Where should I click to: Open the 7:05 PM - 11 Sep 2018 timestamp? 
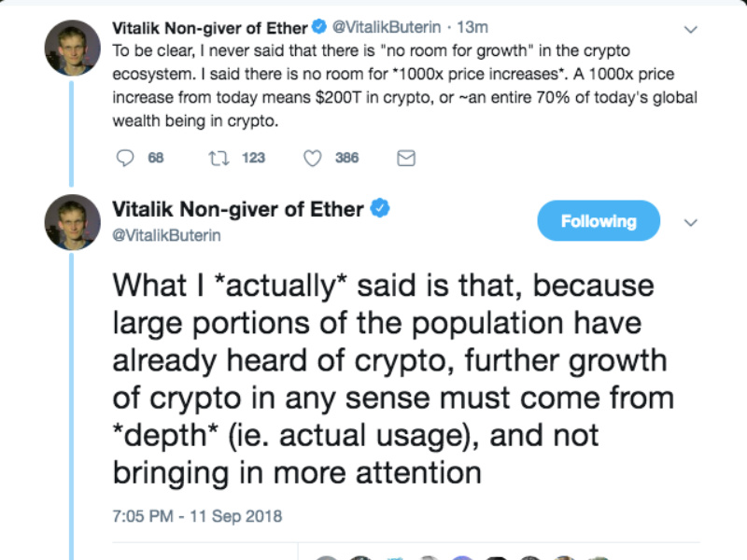point(197,516)
